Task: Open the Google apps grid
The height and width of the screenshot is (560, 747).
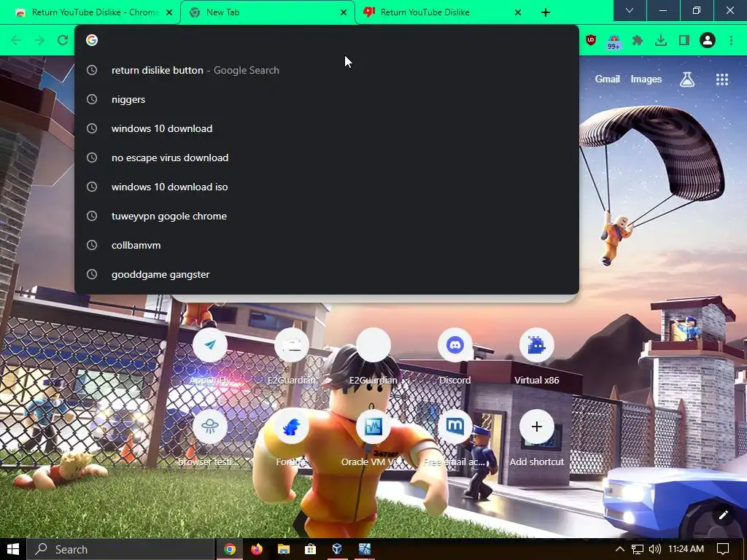Action: pyautogui.click(x=722, y=79)
